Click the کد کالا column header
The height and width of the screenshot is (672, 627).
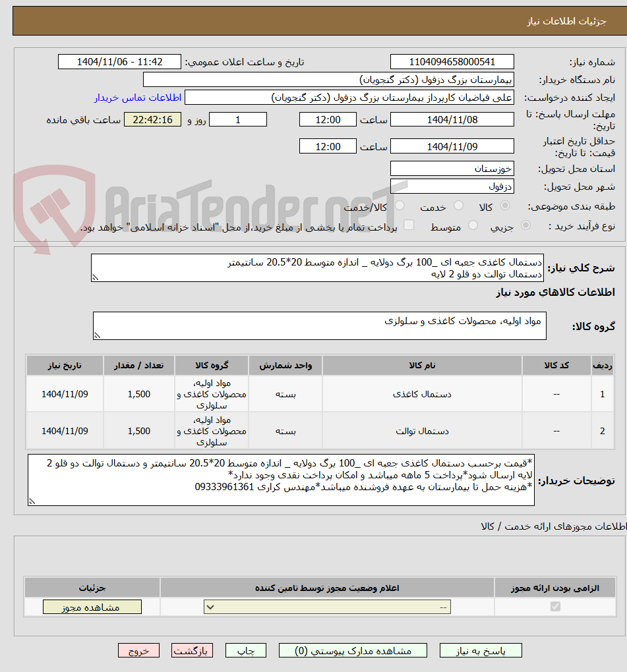tap(556, 366)
